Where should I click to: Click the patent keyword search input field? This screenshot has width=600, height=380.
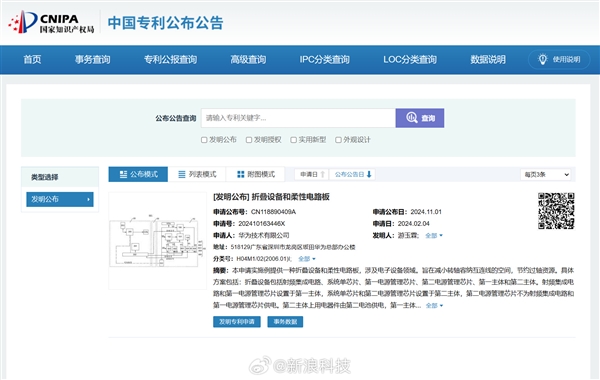(x=298, y=118)
